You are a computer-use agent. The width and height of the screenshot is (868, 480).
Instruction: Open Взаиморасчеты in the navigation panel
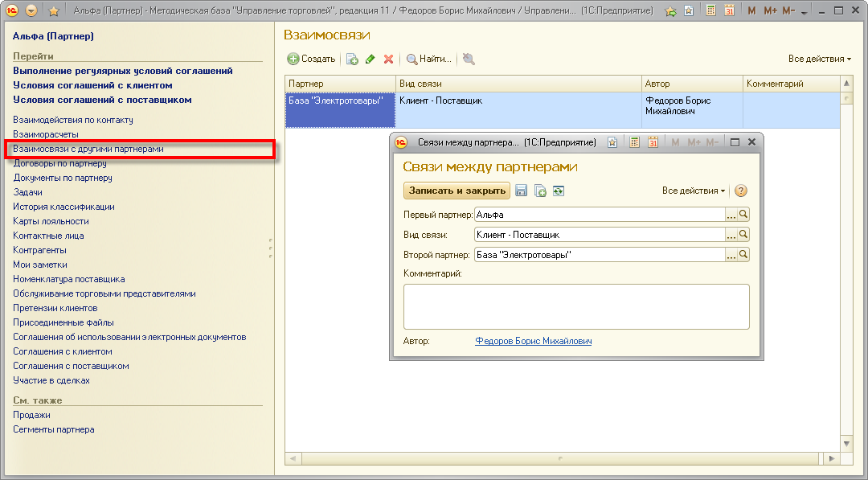tap(46, 134)
